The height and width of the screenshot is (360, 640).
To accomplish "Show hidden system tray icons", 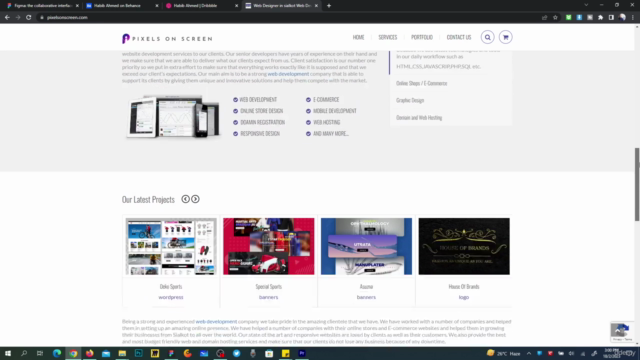I will click(529, 353).
